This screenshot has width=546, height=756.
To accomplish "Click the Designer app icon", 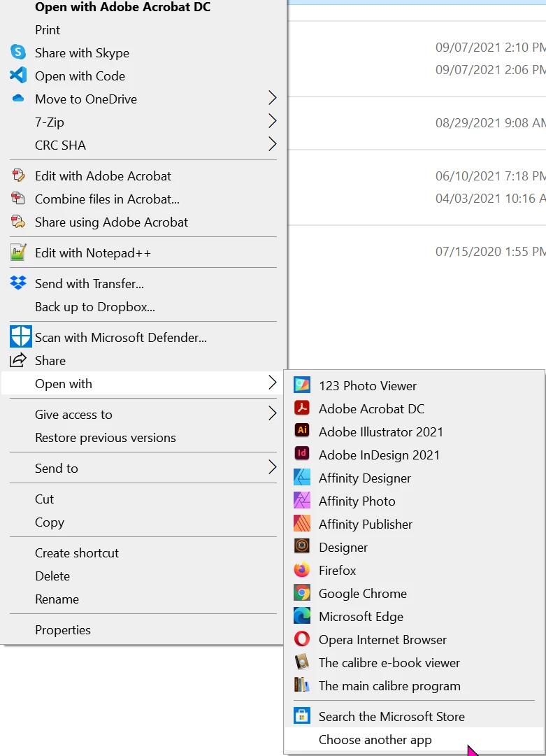I will [x=302, y=545].
